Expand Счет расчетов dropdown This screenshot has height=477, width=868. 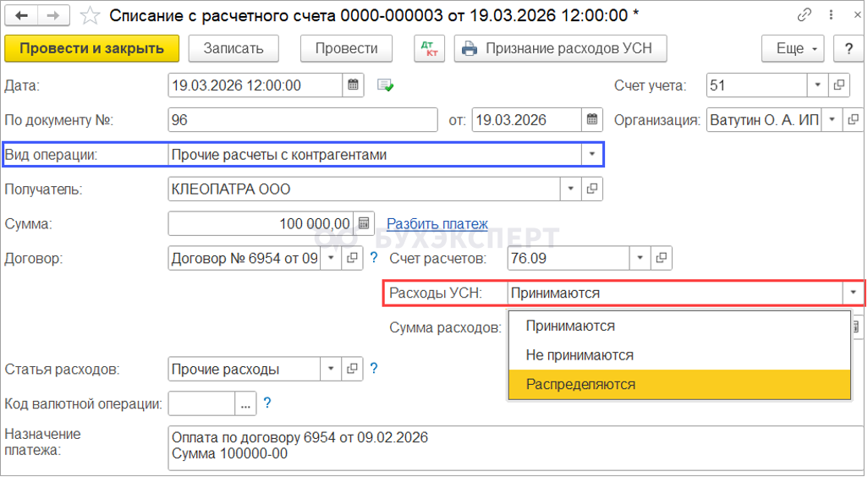(640, 258)
